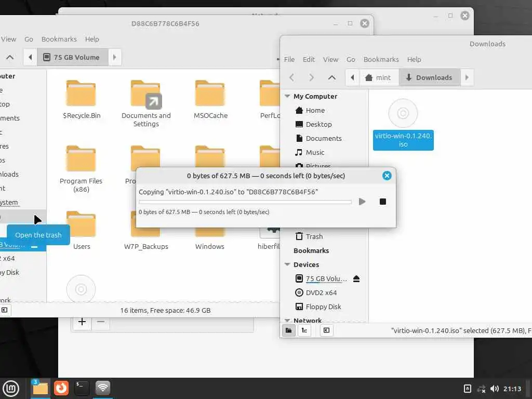Select the virtio-win-0.1.240.iso file in Downloads
The width and height of the screenshot is (532, 399).
click(x=403, y=124)
